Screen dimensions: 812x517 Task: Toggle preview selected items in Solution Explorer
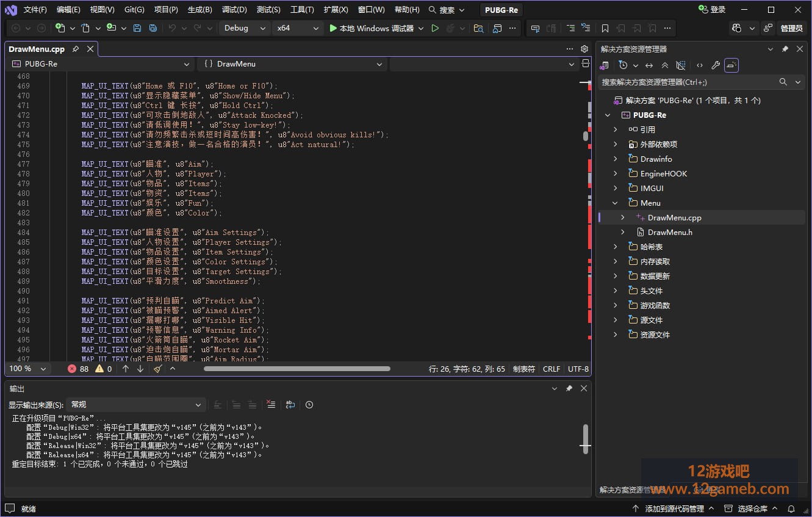[731, 65]
